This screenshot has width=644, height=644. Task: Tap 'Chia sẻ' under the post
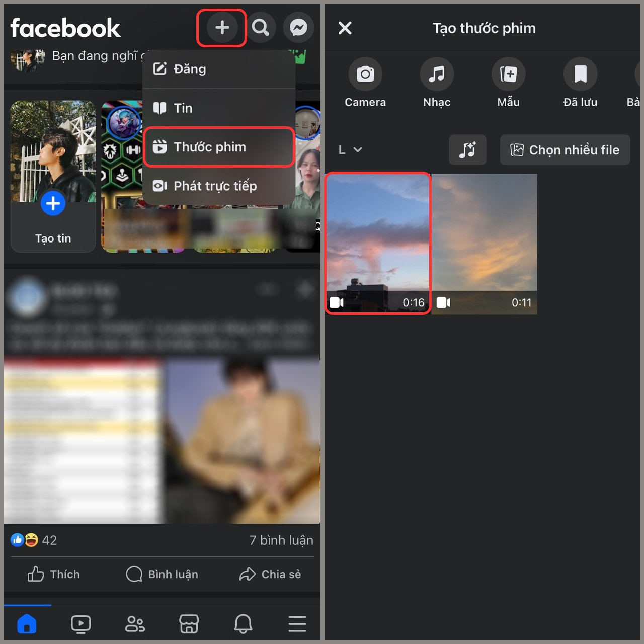click(270, 574)
